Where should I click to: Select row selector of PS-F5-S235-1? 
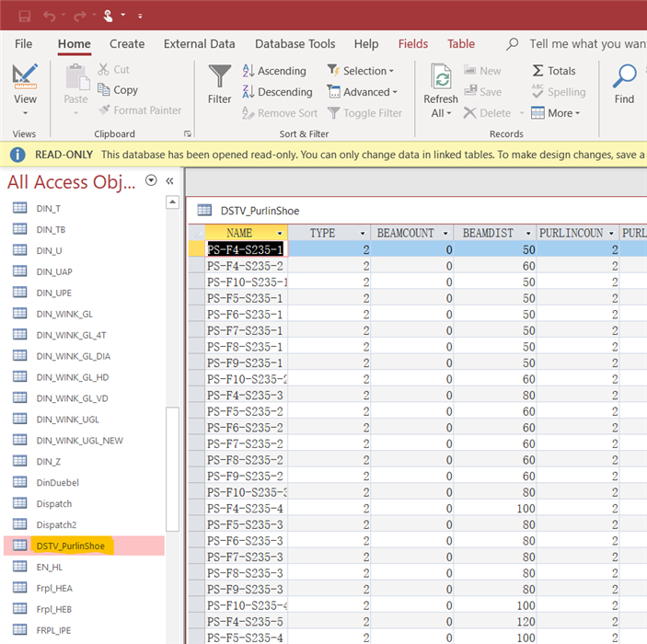coord(197,298)
